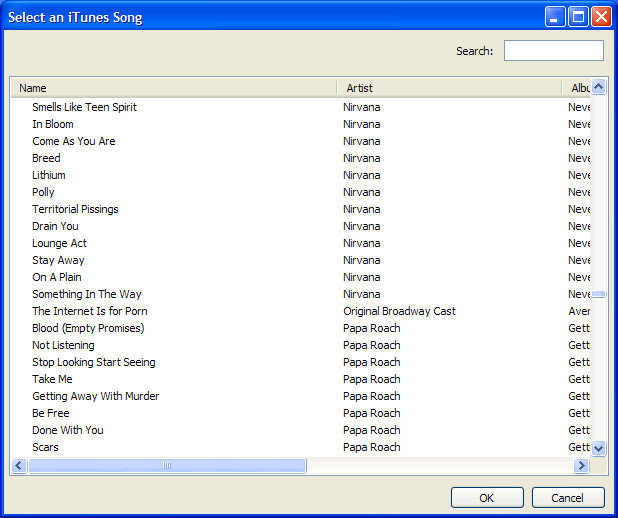Select the song Something In The Way
This screenshot has width=618, height=518.
coord(87,294)
